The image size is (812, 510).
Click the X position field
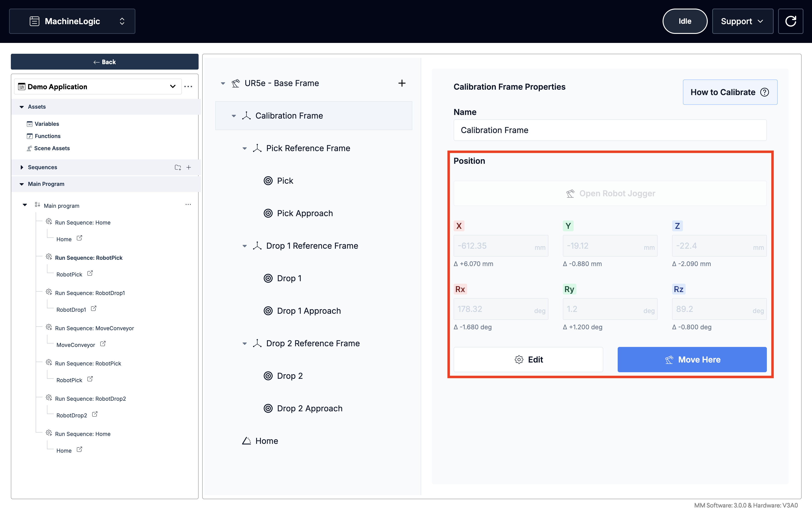[501, 246]
